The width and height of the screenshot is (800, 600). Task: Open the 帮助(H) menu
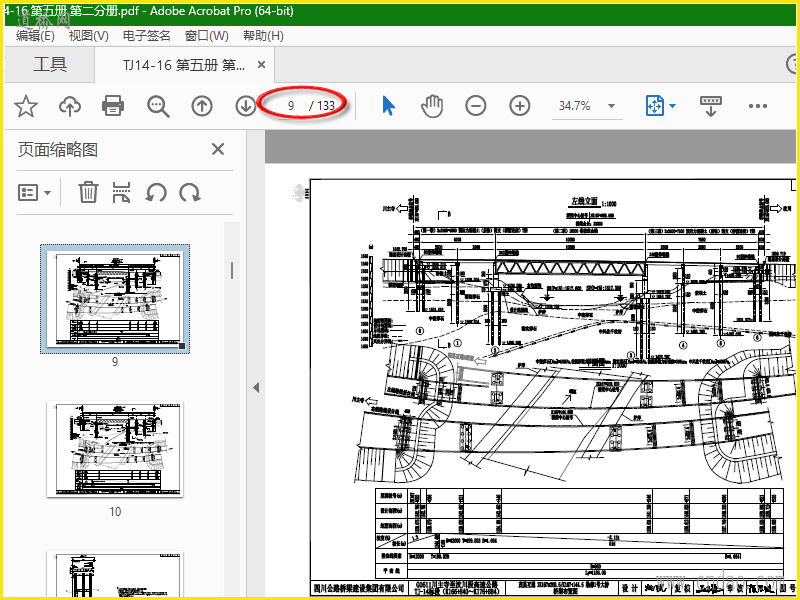(263, 36)
